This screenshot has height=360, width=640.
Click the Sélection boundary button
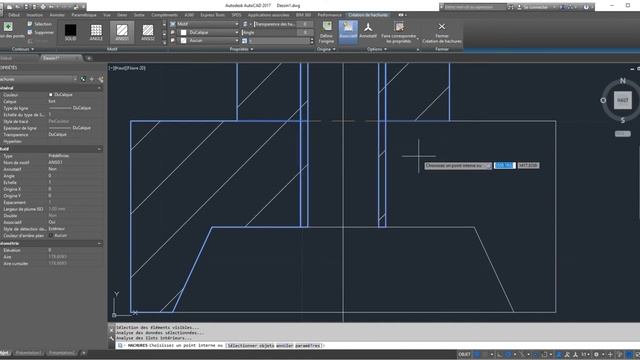pos(40,24)
